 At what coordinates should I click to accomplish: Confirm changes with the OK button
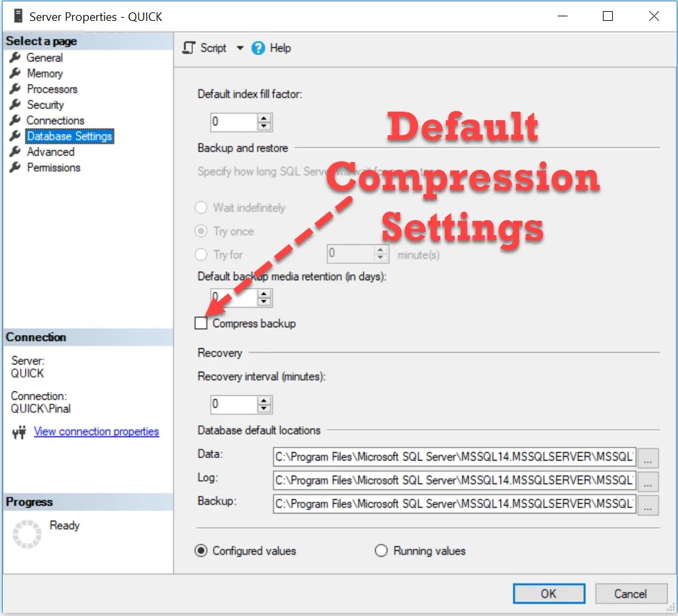tap(549, 593)
